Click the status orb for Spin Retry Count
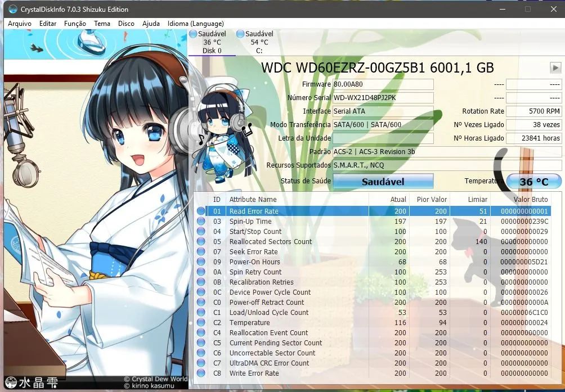Viewport: 565px width, 392px height. coord(201,272)
